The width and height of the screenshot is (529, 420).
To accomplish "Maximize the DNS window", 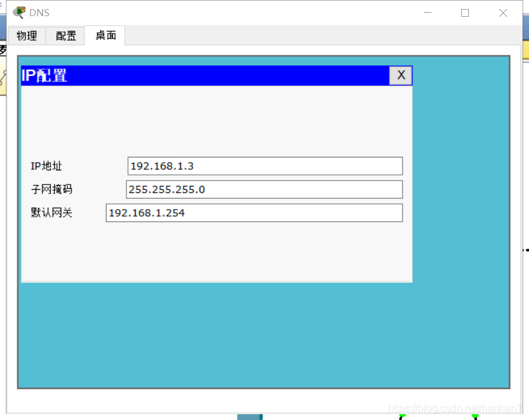I will [465, 13].
